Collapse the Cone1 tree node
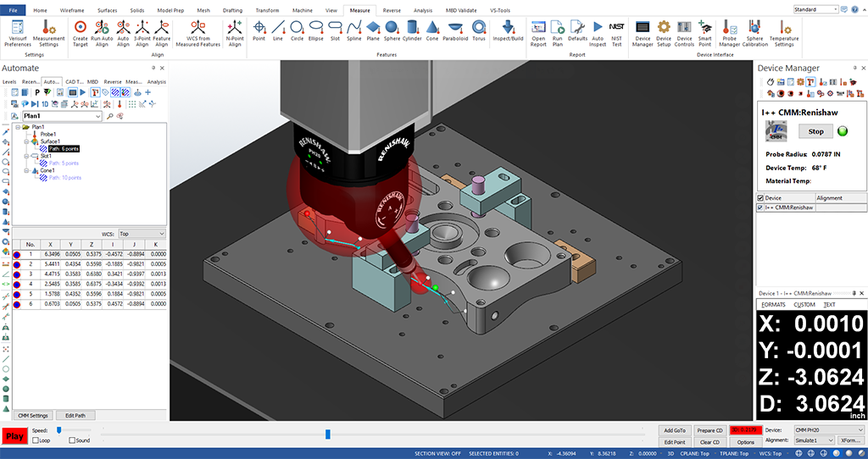 coord(26,171)
